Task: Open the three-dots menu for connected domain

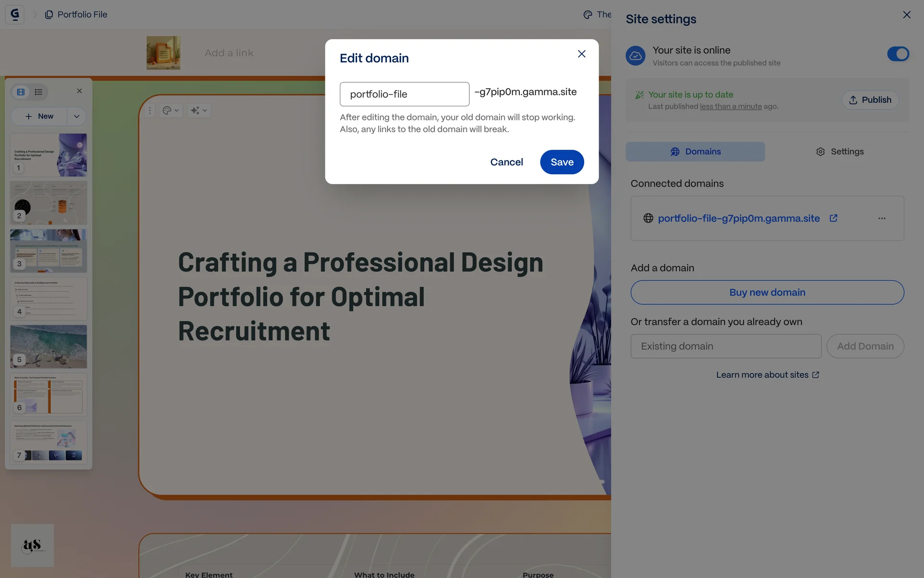Action: click(x=881, y=218)
